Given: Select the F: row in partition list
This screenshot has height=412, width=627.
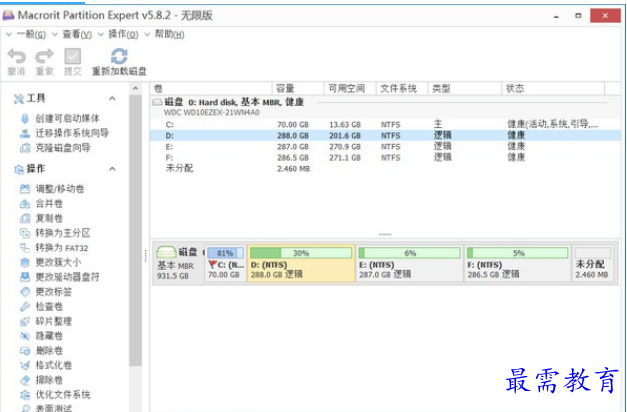Looking at the screenshot, I should coord(385,157).
